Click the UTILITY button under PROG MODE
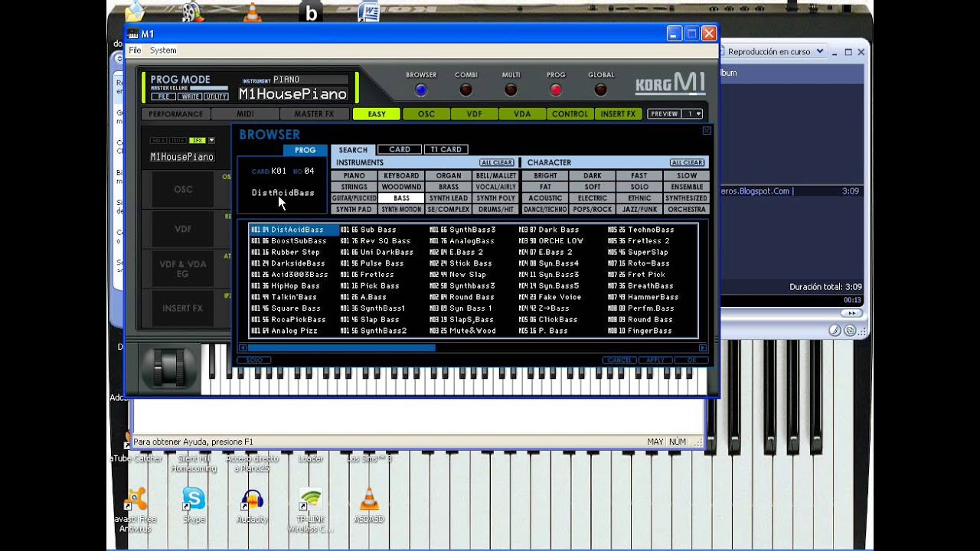 coord(216,97)
